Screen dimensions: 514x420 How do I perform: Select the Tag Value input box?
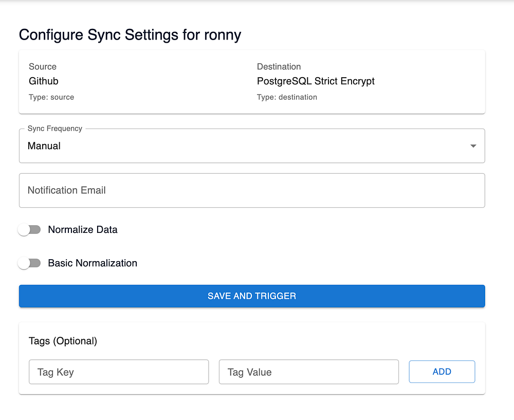(308, 372)
